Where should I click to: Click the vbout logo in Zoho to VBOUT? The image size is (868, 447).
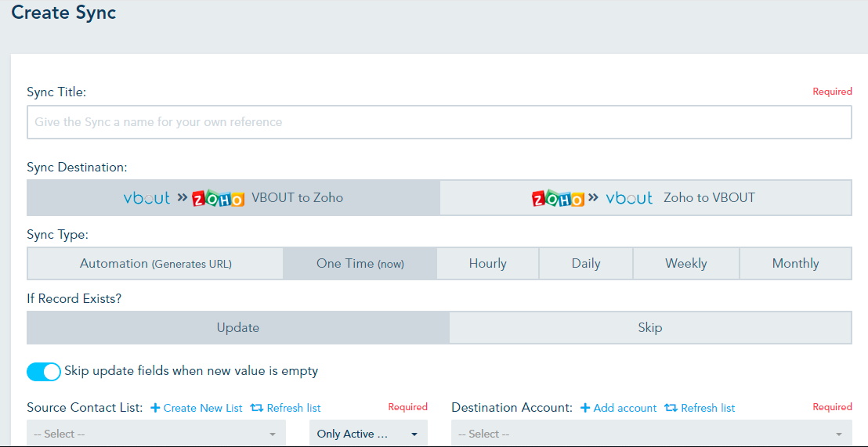point(629,198)
